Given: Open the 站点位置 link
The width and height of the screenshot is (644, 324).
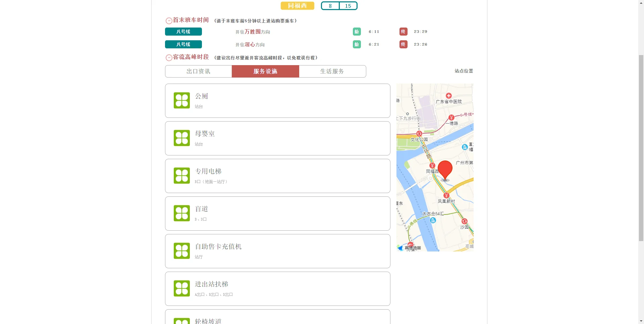Looking at the screenshot, I should (463, 71).
